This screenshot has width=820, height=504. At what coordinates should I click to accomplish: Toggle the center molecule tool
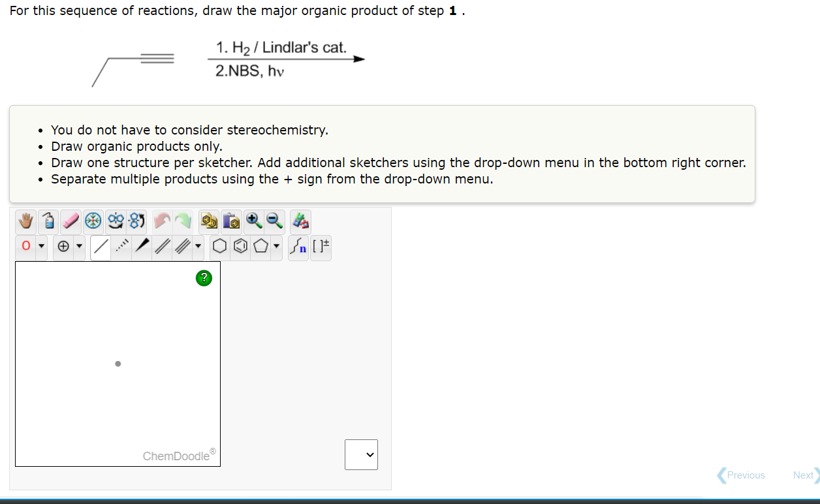click(x=93, y=221)
